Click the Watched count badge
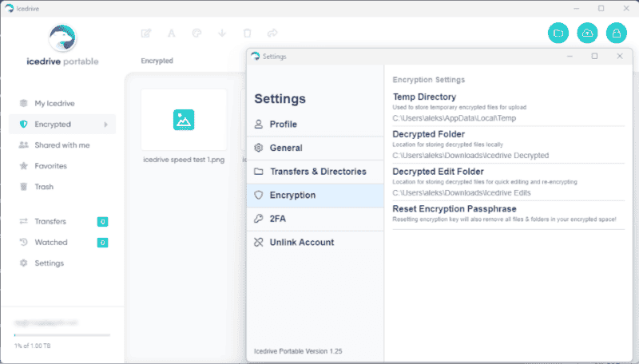The height and width of the screenshot is (364, 639). [x=102, y=243]
